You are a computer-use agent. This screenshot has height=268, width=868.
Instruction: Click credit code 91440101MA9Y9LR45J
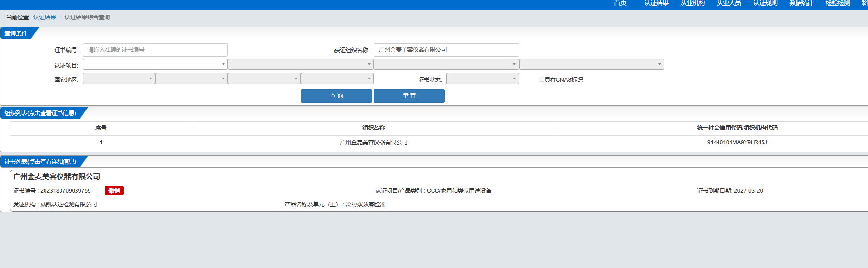tap(737, 142)
